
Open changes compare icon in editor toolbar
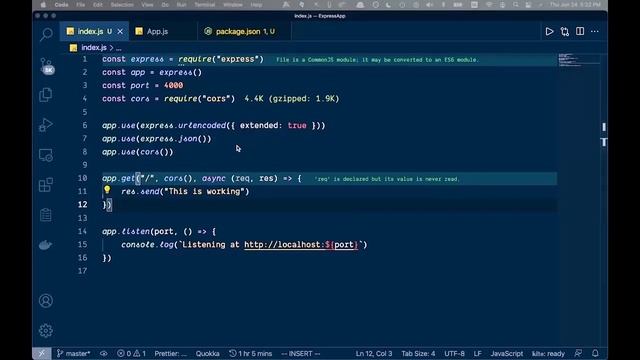pos(565,31)
